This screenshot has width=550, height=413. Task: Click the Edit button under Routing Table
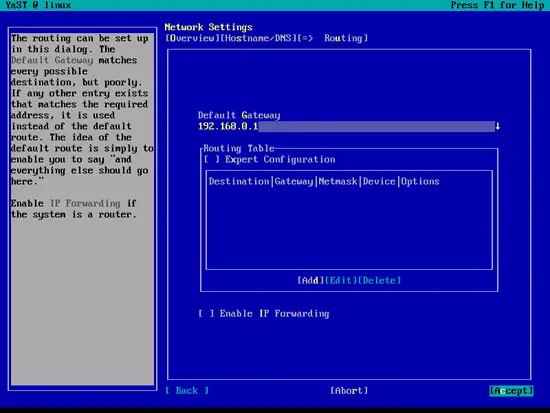tap(341, 280)
